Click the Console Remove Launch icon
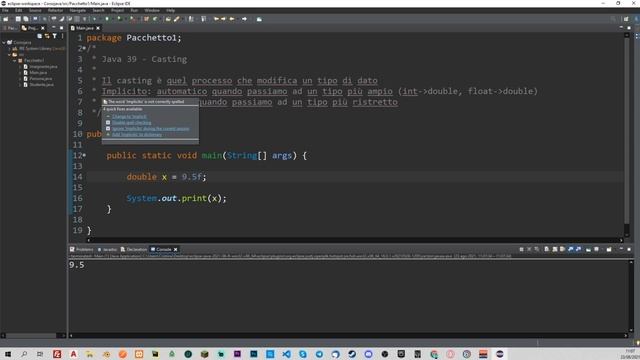The width and height of the screenshot is (640, 360). coord(529,249)
